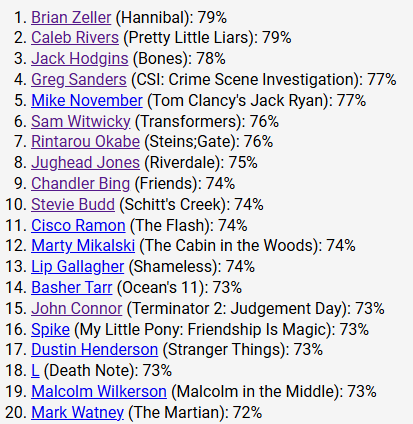The image size is (413, 424).
Task: Click the Rintarou Okabe link
Action: 85,142
